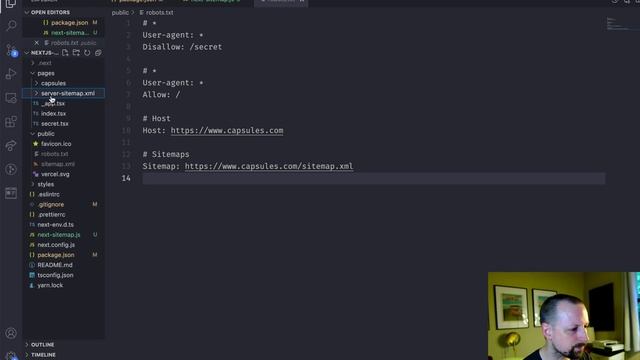
Task: Open the Remote Explorer view
Action: point(11,98)
